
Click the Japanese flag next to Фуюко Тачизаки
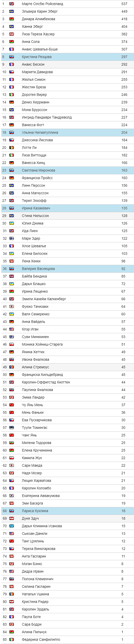click(x=12, y=306)
